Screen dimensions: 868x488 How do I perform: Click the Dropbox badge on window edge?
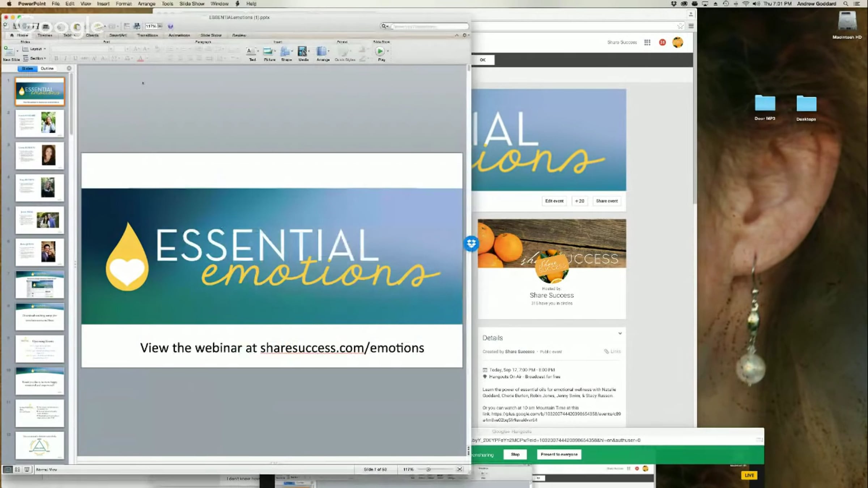point(471,244)
